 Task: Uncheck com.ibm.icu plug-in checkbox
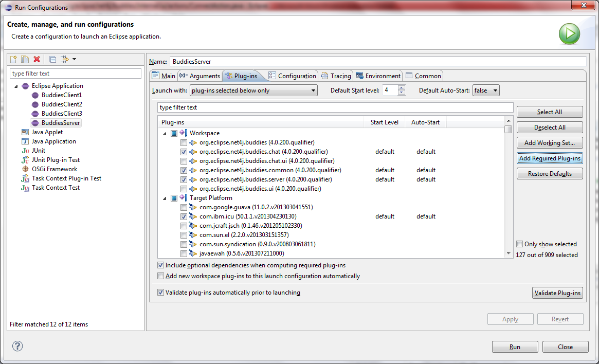(184, 216)
